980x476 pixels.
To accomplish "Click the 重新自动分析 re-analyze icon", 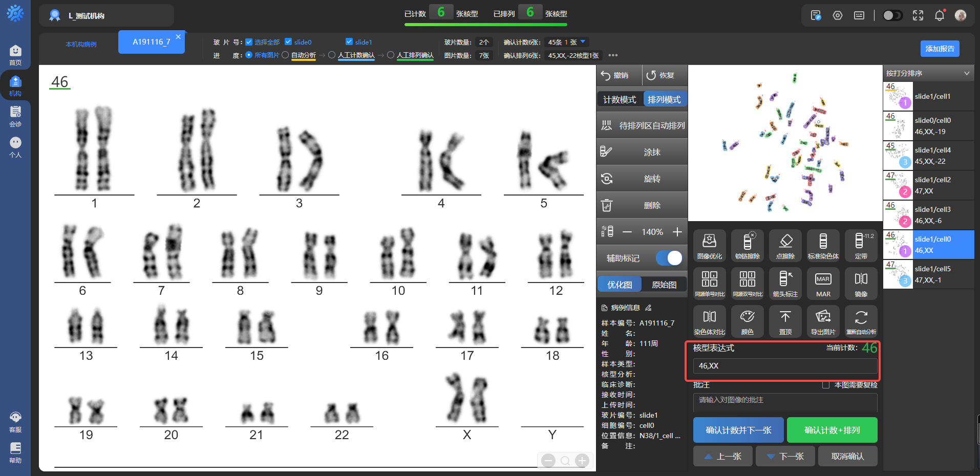I will pyautogui.click(x=861, y=321).
